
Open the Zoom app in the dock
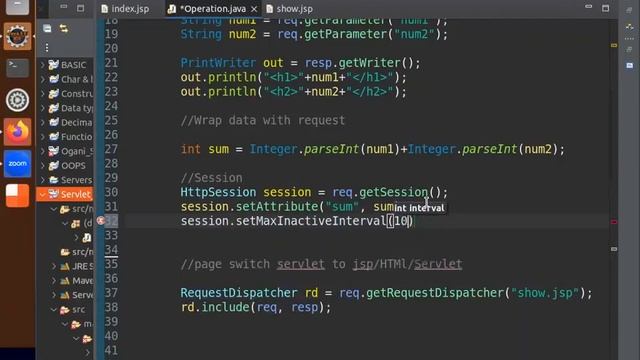(x=18, y=164)
